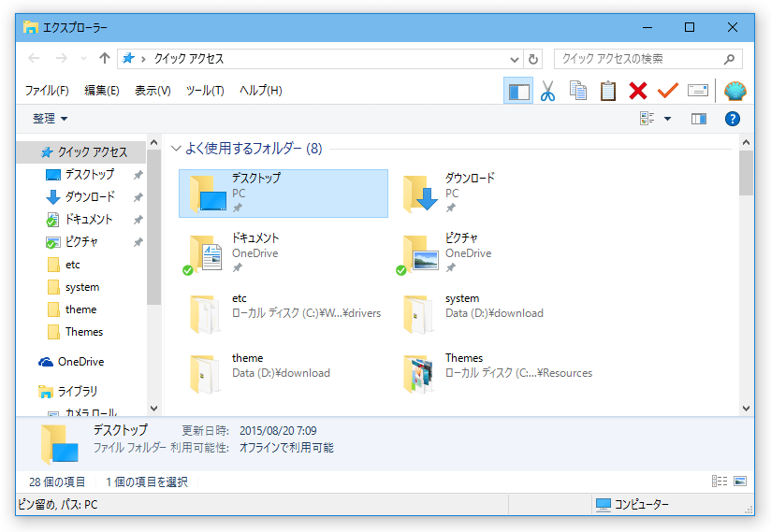Open ライブラリ in the navigation pane

pyautogui.click(x=68, y=392)
